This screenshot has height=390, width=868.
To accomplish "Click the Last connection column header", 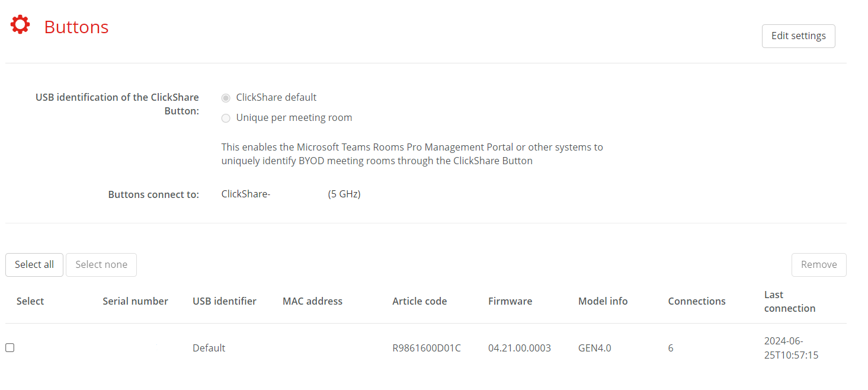I will tap(790, 301).
